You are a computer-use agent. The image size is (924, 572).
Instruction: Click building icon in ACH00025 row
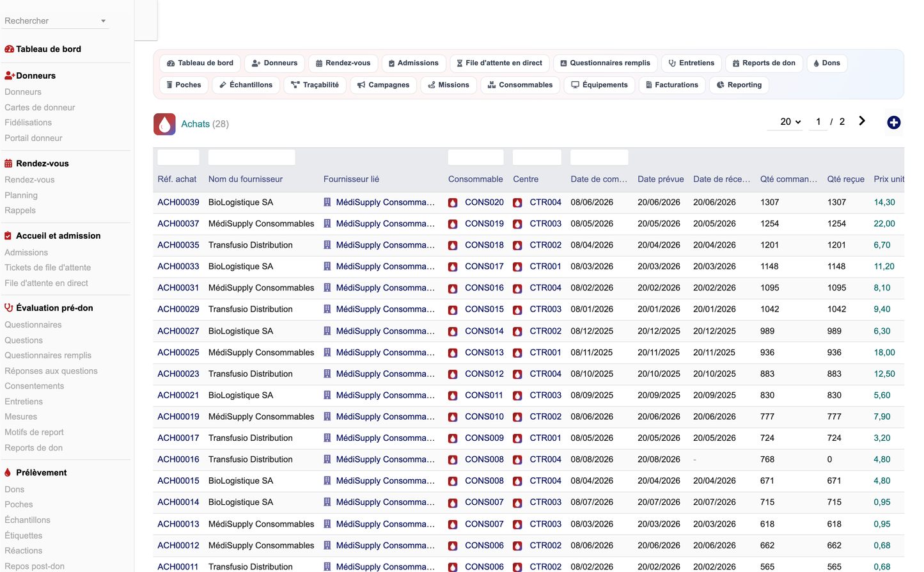tap(327, 352)
